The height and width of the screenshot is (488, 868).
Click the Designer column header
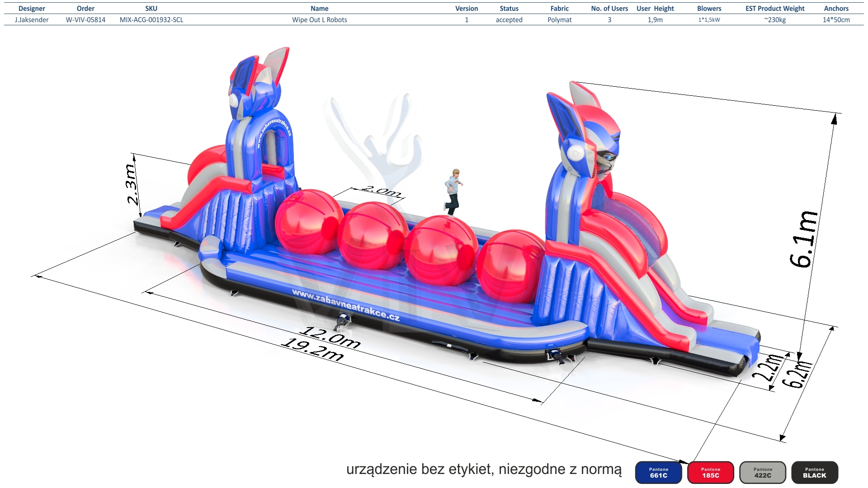pos(32,9)
